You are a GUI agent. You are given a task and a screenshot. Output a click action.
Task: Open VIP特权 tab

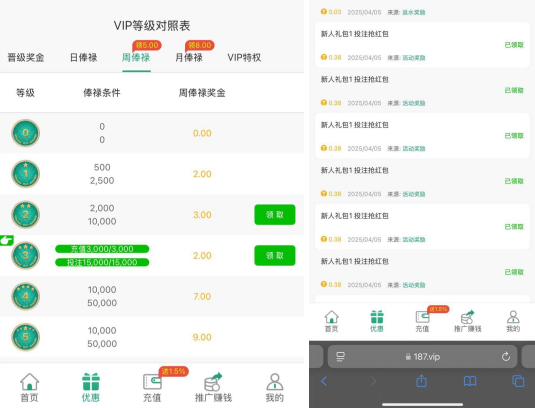244,58
